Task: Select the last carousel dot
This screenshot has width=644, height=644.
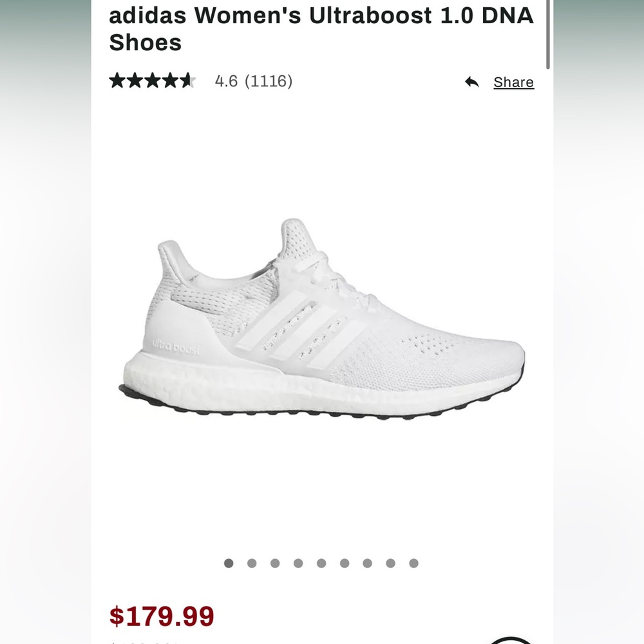Action: click(412, 563)
